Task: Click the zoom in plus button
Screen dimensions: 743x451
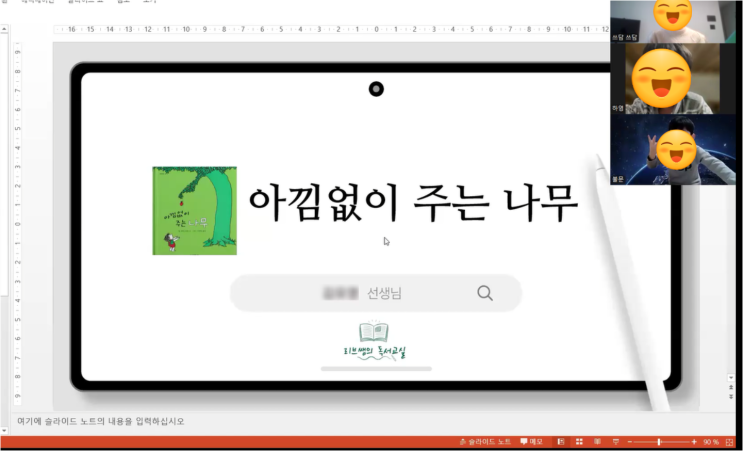Action: [694, 442]
